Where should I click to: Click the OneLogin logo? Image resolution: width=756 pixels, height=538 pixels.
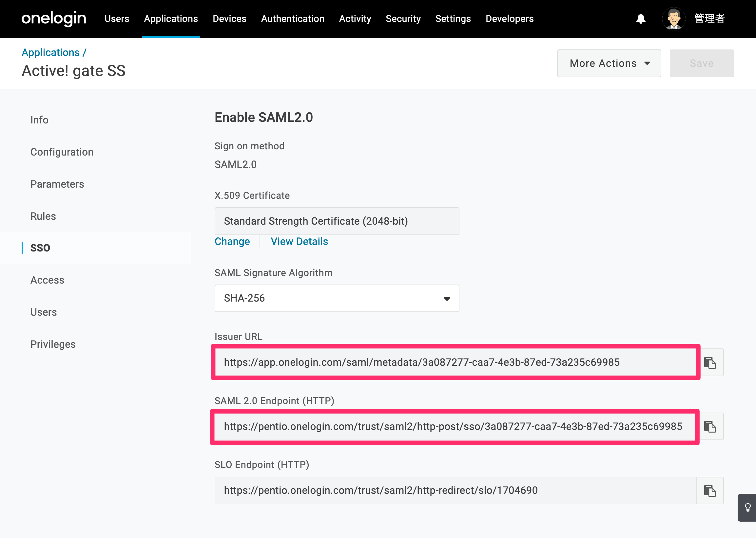coord(54,19)
